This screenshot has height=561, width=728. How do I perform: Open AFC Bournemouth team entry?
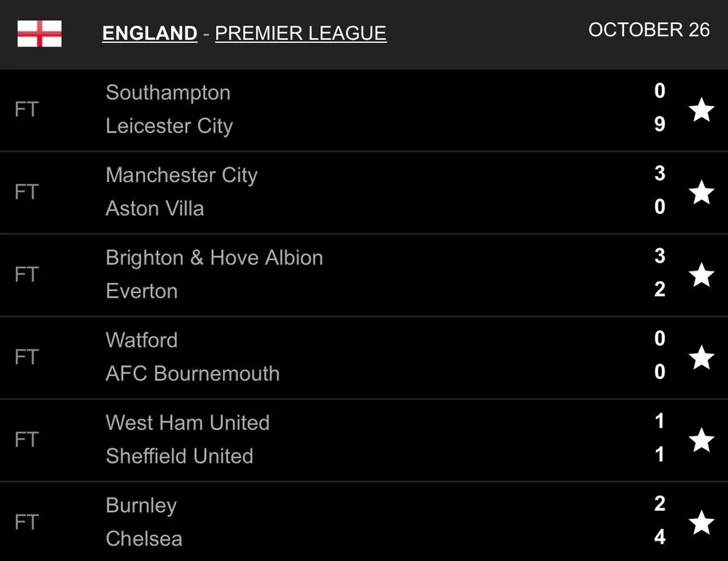pyautogui.click(x=192, y=373)
